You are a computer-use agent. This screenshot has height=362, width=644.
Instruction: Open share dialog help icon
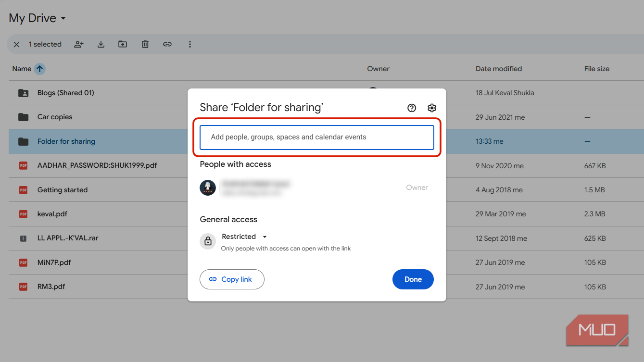point(412,108)
